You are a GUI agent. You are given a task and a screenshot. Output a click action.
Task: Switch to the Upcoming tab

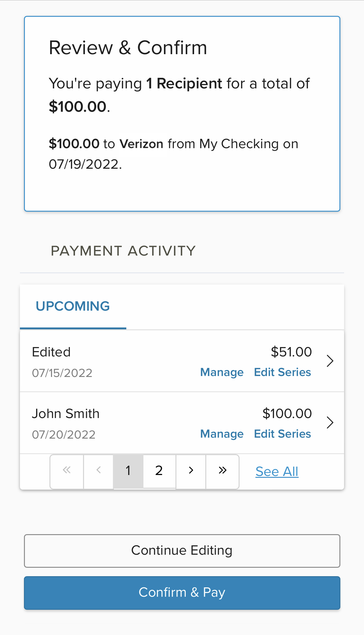coord(73,306)
